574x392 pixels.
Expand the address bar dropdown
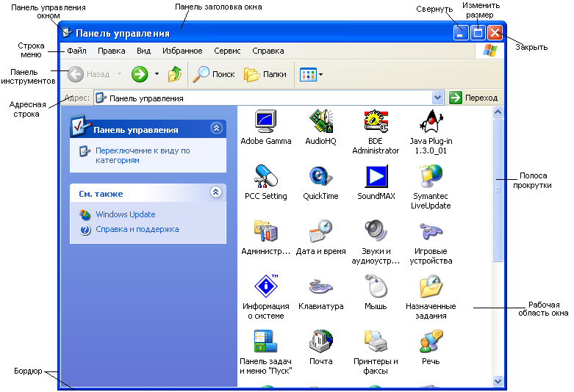click(437, 98)
